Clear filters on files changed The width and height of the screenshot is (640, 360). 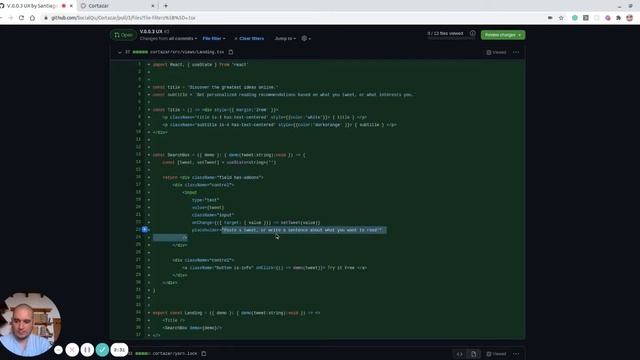[x=249, y=38]
